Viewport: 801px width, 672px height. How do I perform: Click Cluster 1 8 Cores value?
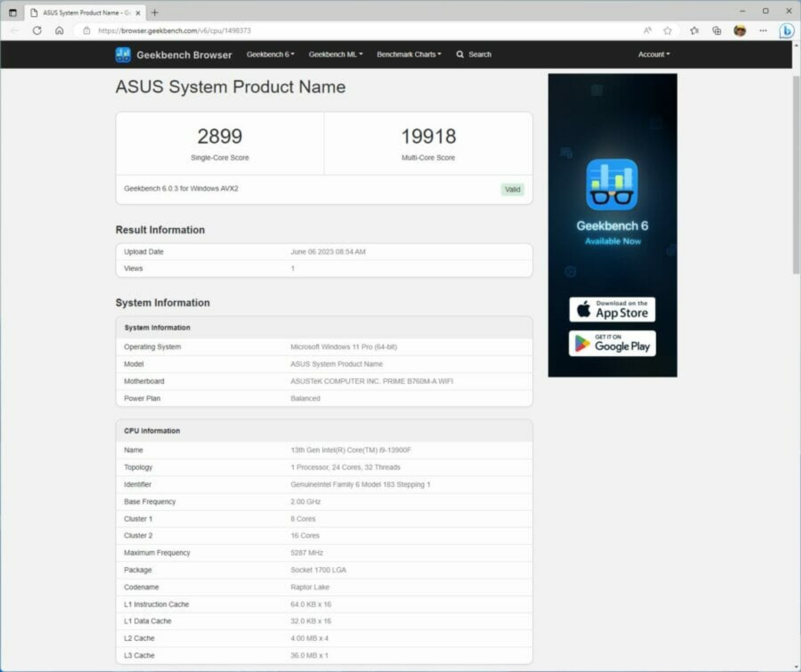[303, 519]
